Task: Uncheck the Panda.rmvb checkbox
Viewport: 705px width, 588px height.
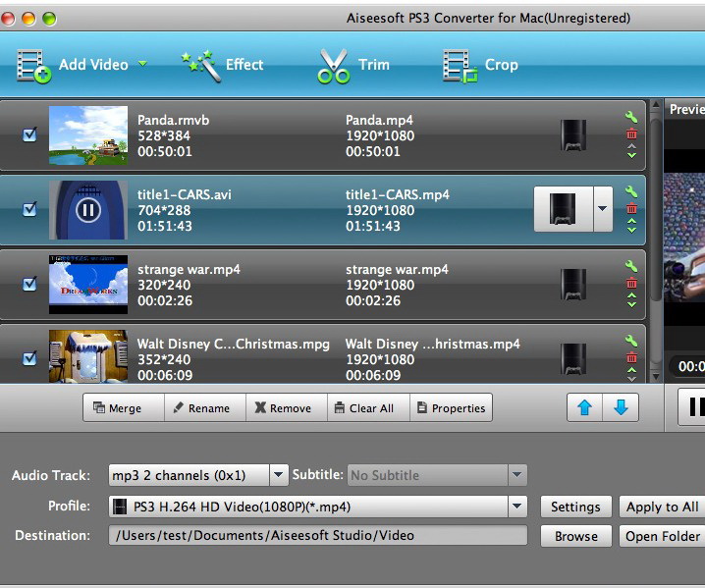Action: click(29, 134)
